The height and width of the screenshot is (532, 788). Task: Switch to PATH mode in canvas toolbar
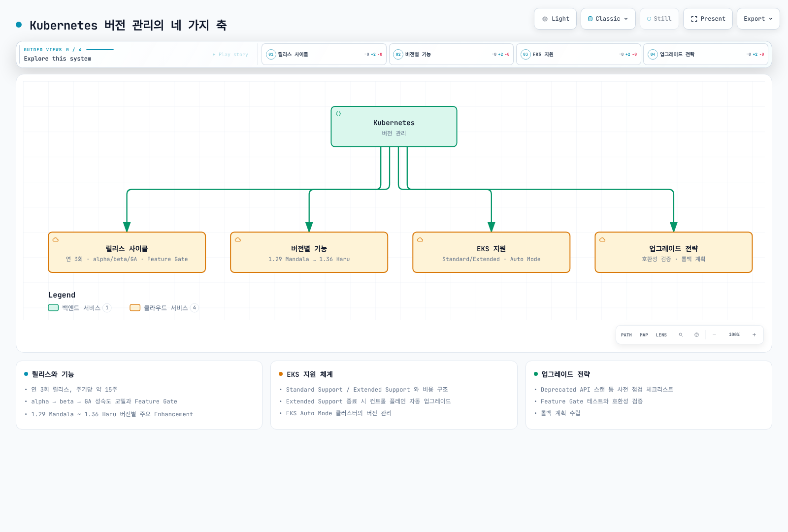(x=626, y=335)
